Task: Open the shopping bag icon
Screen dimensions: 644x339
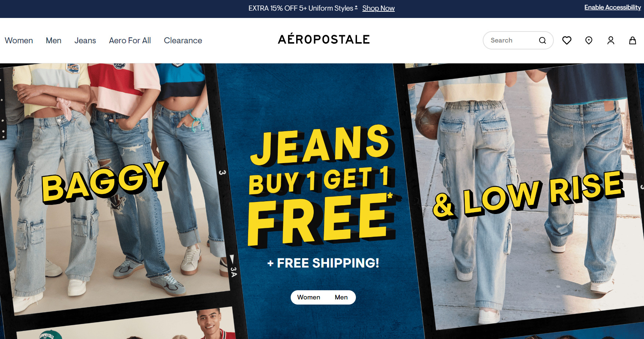Action: click(633, 40)
